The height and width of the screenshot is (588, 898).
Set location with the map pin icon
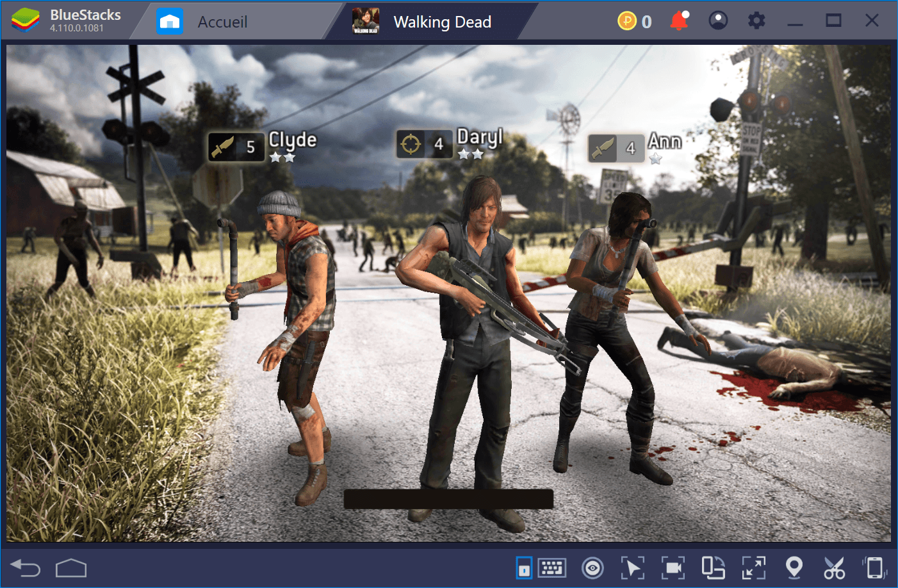tap(794, 568)
